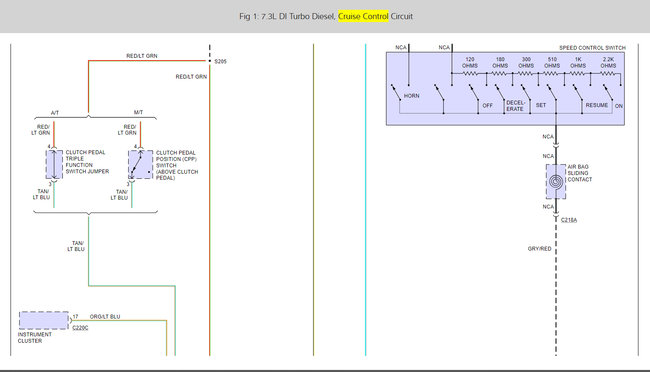
Task: Click the NCA label above C218A connector
Action: (x=548, y=207)
